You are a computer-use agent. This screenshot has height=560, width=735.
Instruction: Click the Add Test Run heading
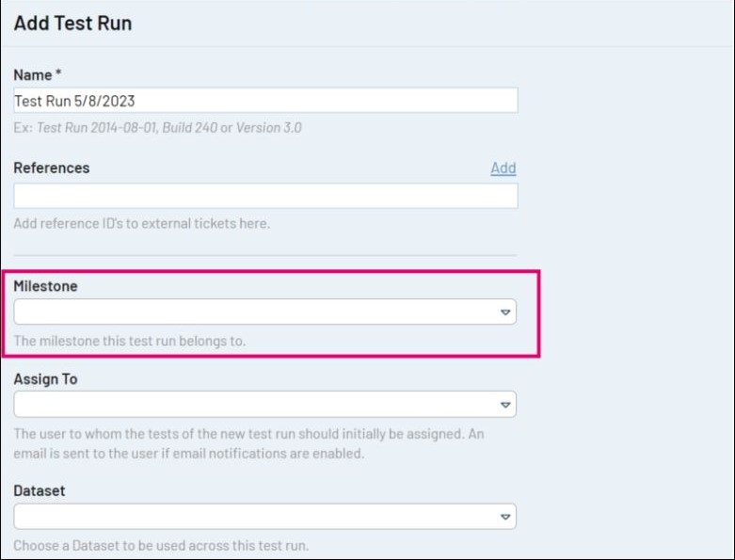[x=72, y=24]
